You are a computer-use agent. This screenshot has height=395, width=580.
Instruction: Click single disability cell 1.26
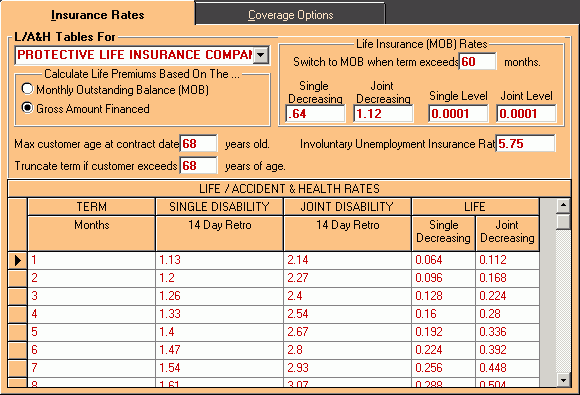click(219, 297)
